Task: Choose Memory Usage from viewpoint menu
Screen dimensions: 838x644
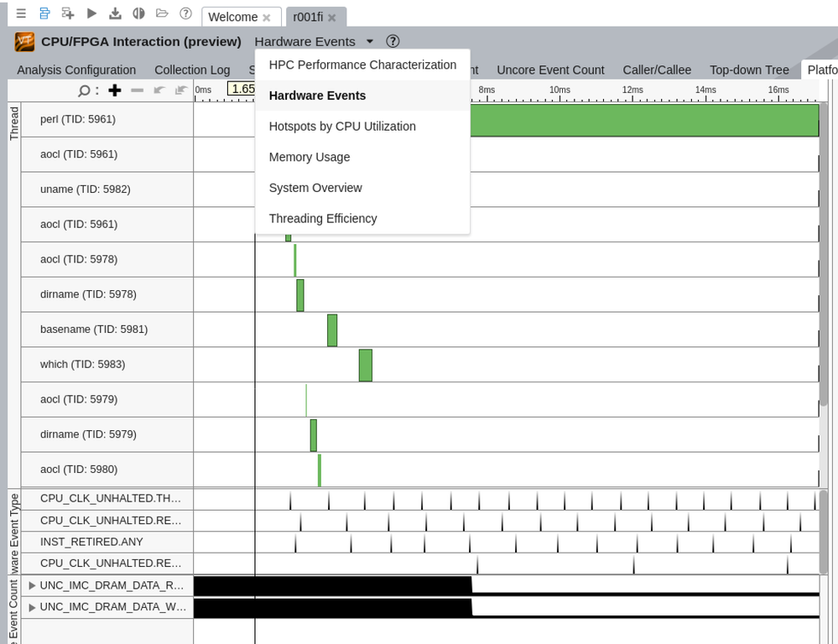Action: pos(310,157)
